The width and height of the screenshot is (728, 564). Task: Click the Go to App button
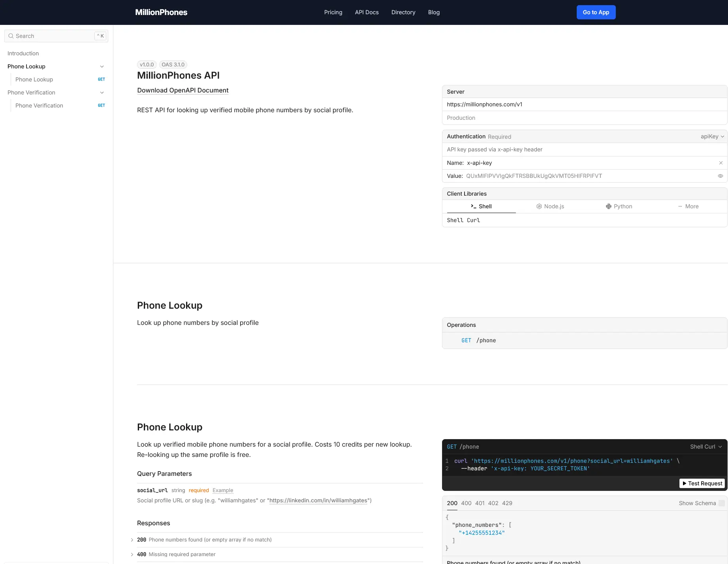click(596, 12)
